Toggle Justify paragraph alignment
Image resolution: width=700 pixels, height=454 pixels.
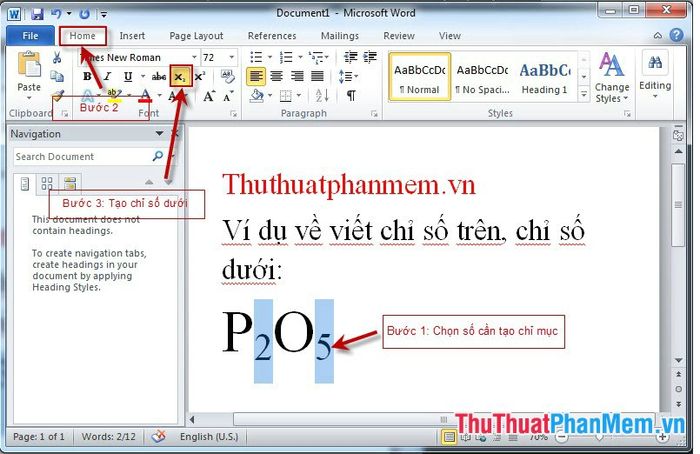[x=317, y=76]
